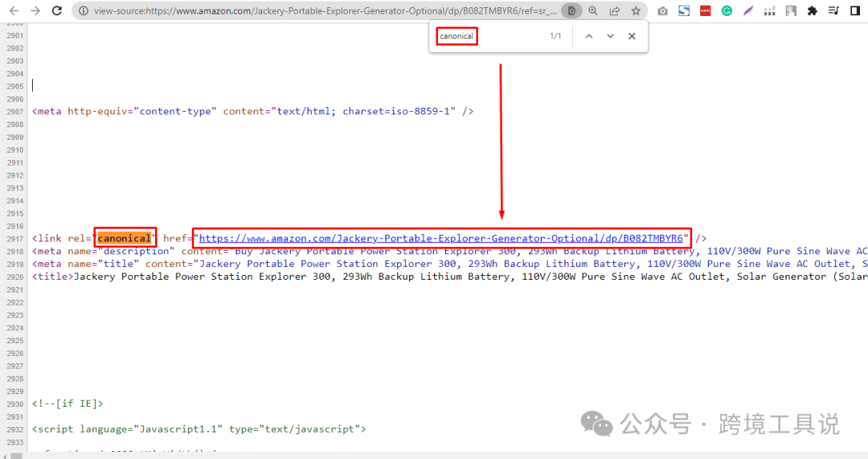The image size is (868, 459).
Task: Go back to the previous page
Action: [14, 10]
